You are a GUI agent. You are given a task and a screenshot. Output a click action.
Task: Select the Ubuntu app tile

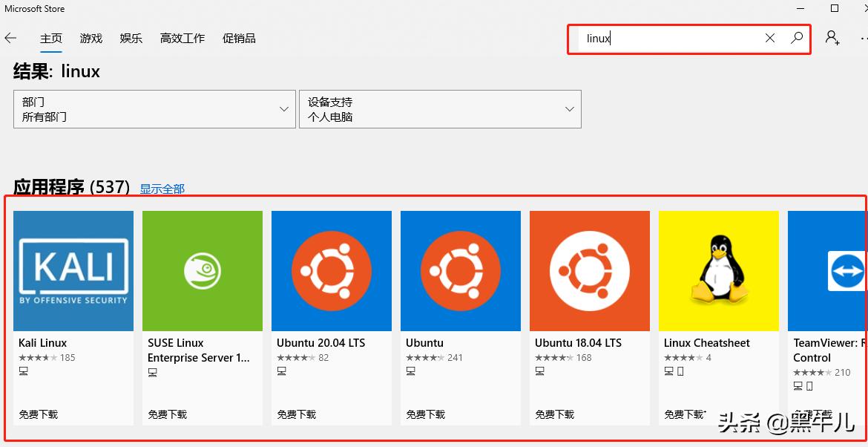point(460,271)
